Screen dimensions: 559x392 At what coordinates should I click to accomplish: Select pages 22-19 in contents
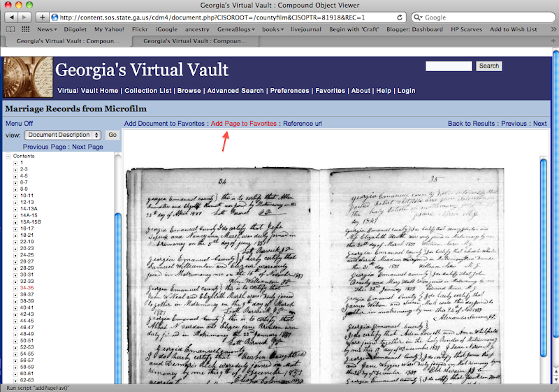(x=27, y=242)
